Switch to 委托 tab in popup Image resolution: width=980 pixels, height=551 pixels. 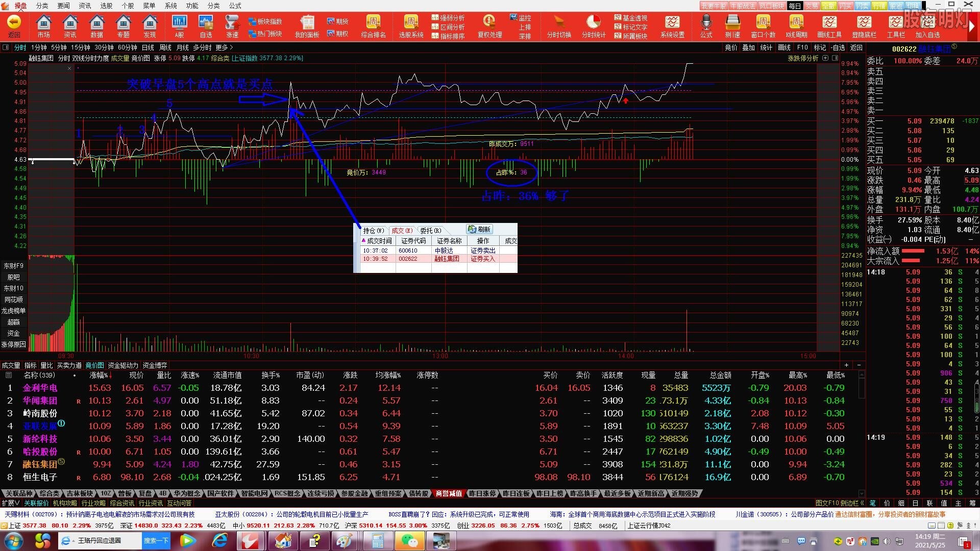pos(430,231)
